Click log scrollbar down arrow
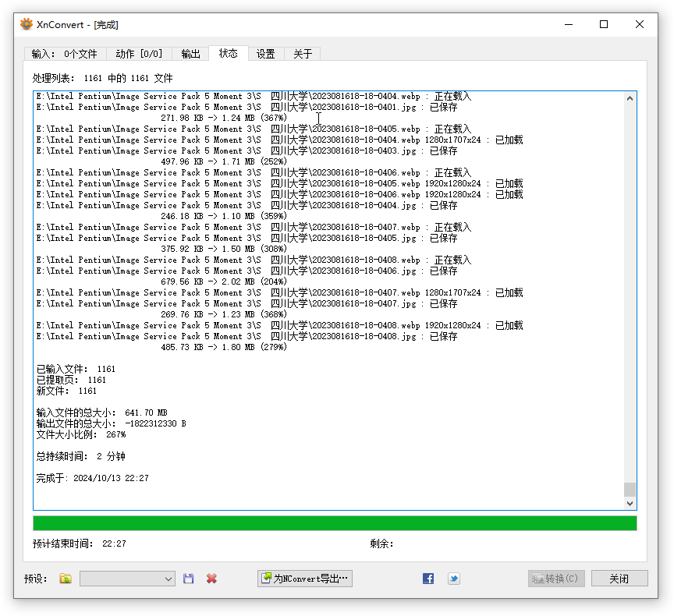Screen dimensions: 674x616 click(x=630, y=504)
